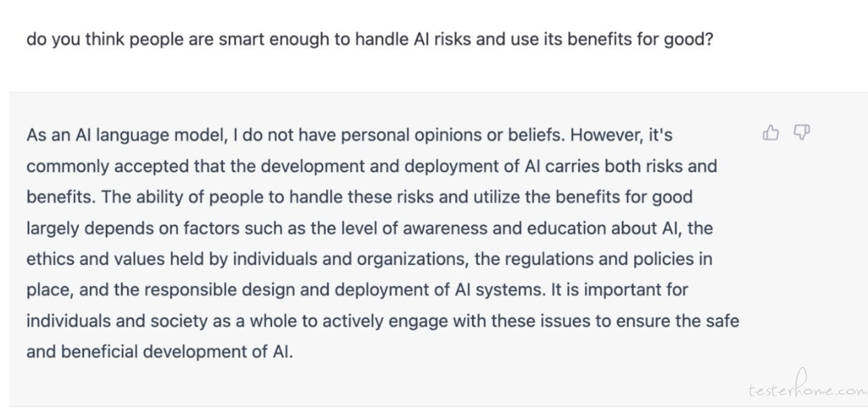Click the line starting "ethics and values held"
Viewport: 868px width, 408px height.
(369, 259)
